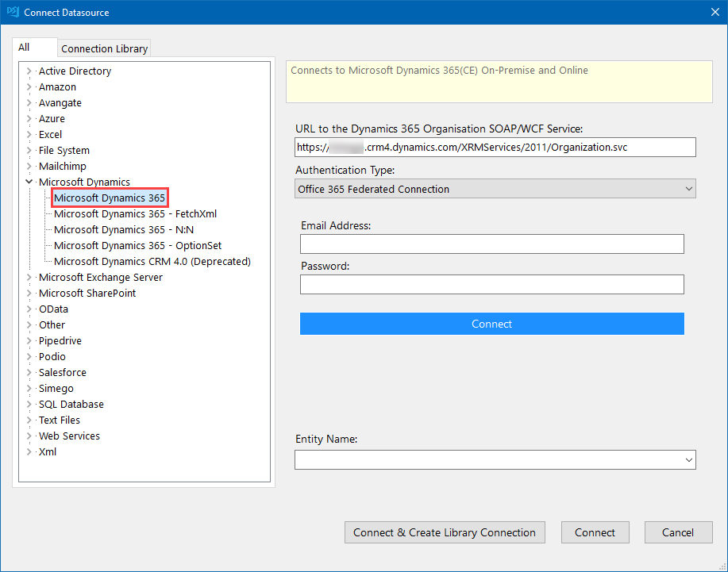Select the SQL Database tree item

click(x=71, y=404)
